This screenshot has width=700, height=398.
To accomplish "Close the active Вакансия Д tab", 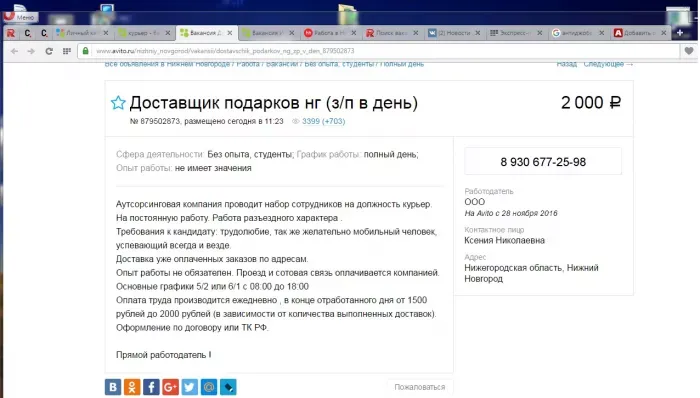I will click(229, 33).
